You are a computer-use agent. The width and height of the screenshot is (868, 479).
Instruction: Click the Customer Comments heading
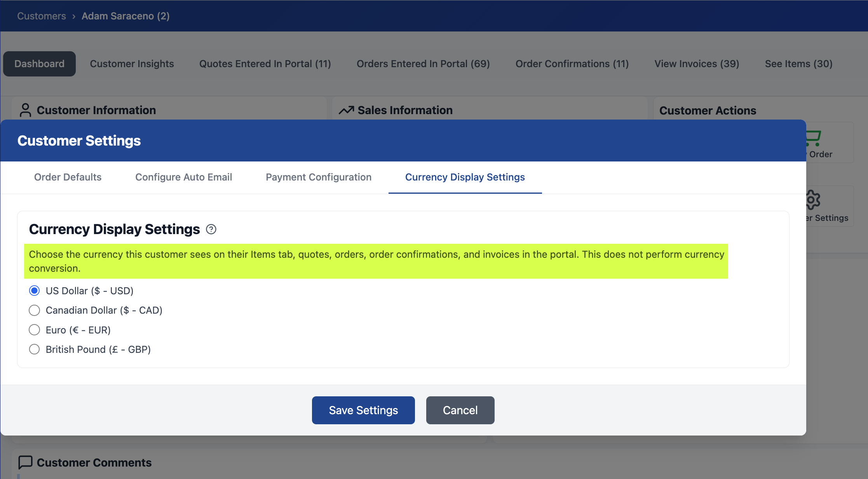pyautogui.click(x=94, y=463)
